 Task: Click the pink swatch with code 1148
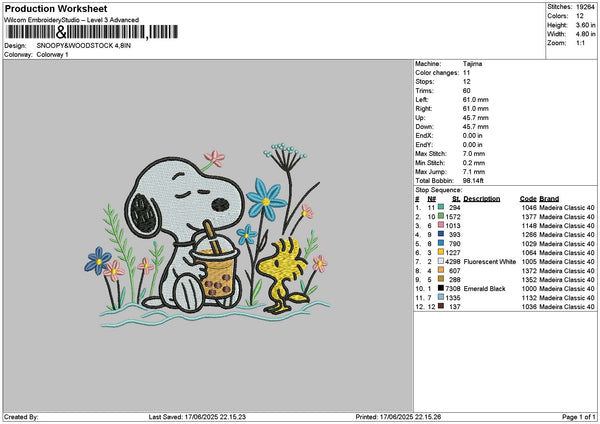(x=443, y=225)
